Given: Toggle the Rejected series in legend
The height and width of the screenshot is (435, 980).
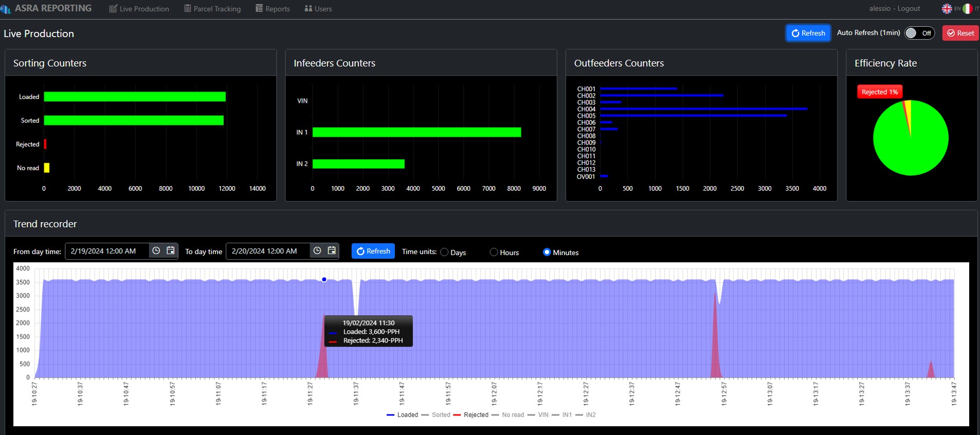Looking at the screenshot, I should click(x=470, y=415).
